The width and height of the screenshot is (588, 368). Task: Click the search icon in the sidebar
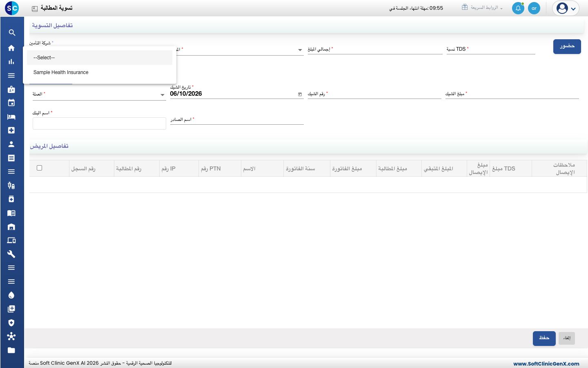(11, 33)
